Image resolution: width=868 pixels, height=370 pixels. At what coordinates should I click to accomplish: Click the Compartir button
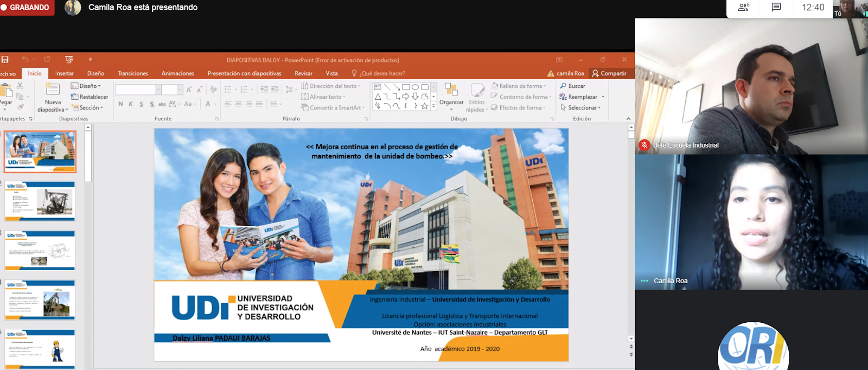[x=609, y=73]
